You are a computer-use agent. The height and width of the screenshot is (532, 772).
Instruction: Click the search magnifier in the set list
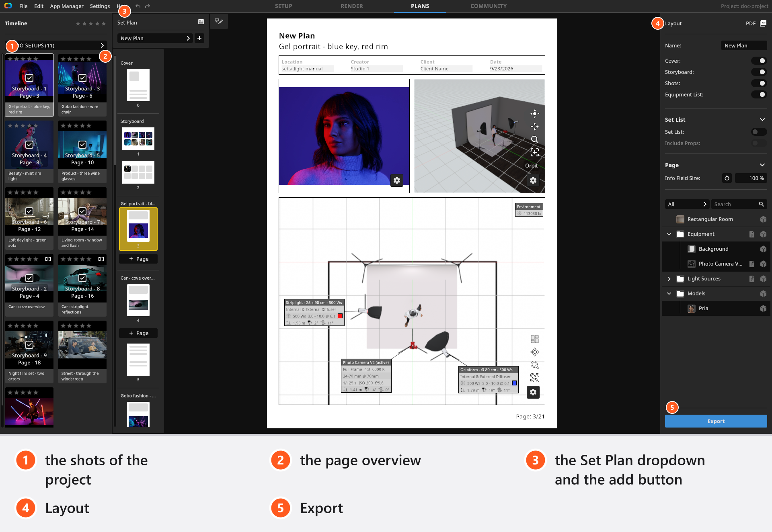[761, 204]
